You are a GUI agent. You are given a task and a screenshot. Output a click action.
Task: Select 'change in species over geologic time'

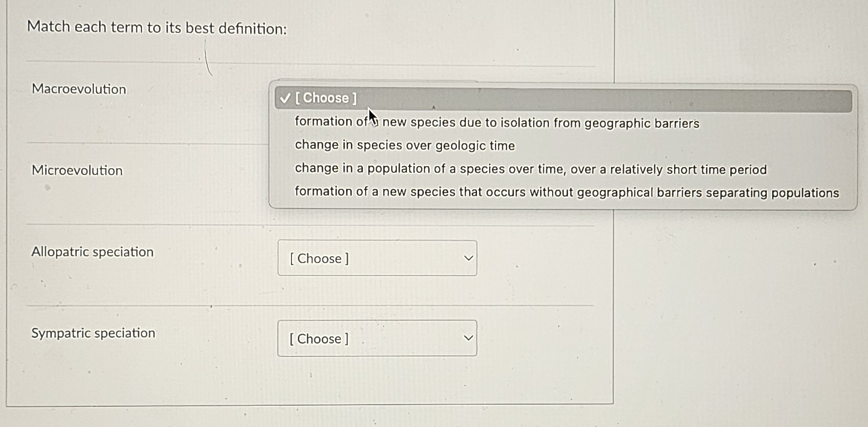coord(404,145)
